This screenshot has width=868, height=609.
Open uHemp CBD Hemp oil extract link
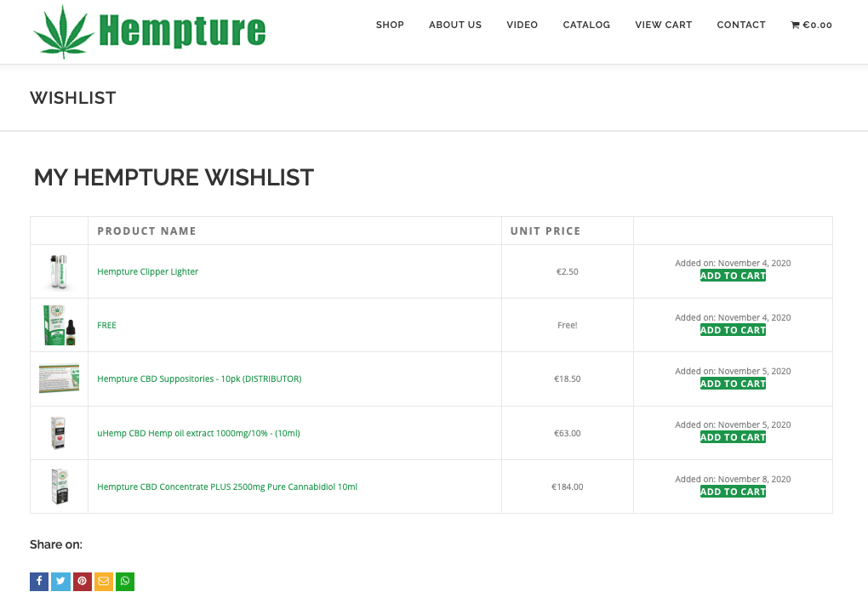click(x=198, y=433)
